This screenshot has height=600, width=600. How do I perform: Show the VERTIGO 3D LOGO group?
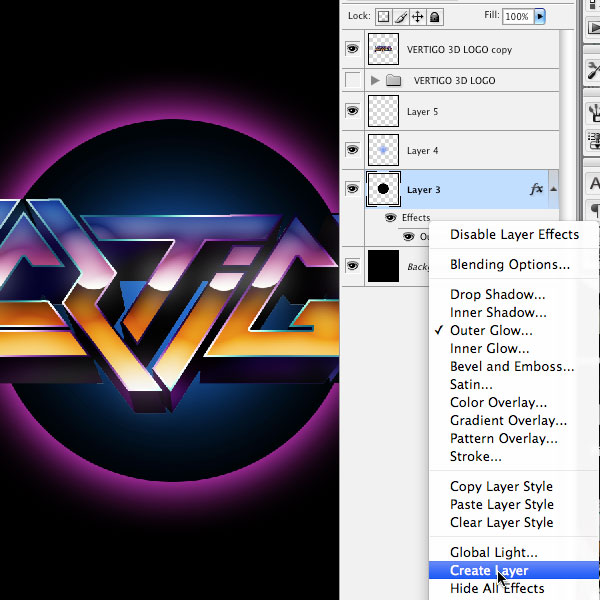click(x=352, y=80)
